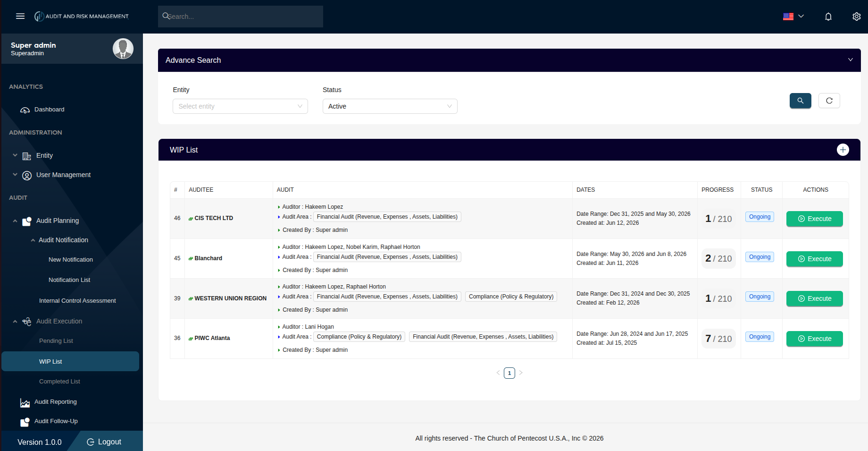
Task: Click Version 1.0.0 label
Action: click(40, 442)
